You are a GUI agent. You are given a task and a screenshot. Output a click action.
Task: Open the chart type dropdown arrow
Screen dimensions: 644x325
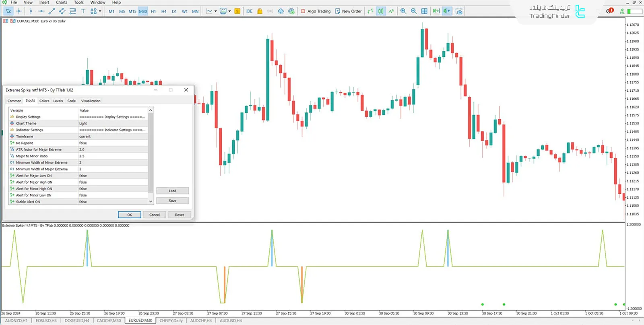coord(216,11)
